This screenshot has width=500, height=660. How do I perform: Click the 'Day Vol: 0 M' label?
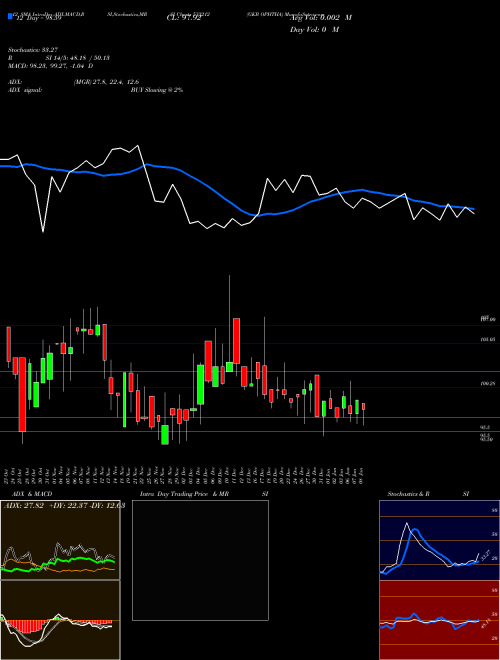pos(314,29)
